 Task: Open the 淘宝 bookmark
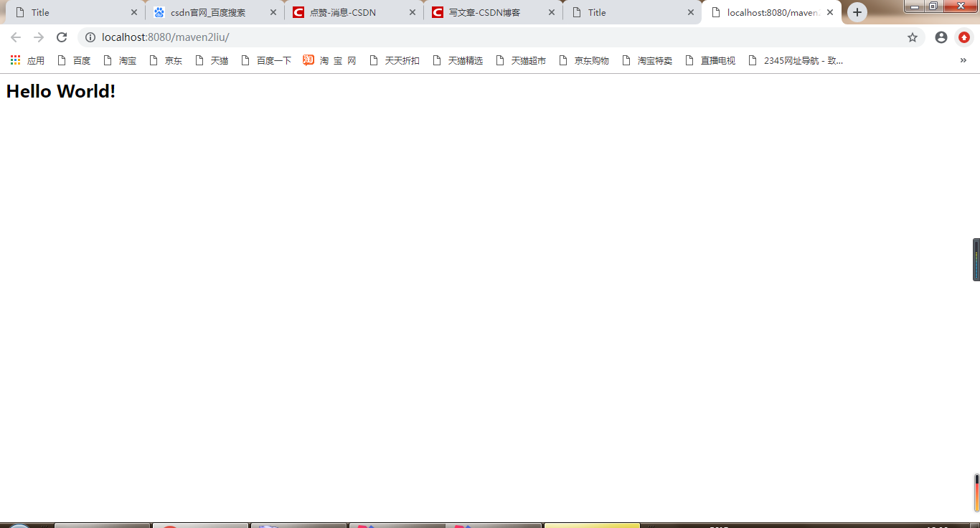(x=120, y=60)
